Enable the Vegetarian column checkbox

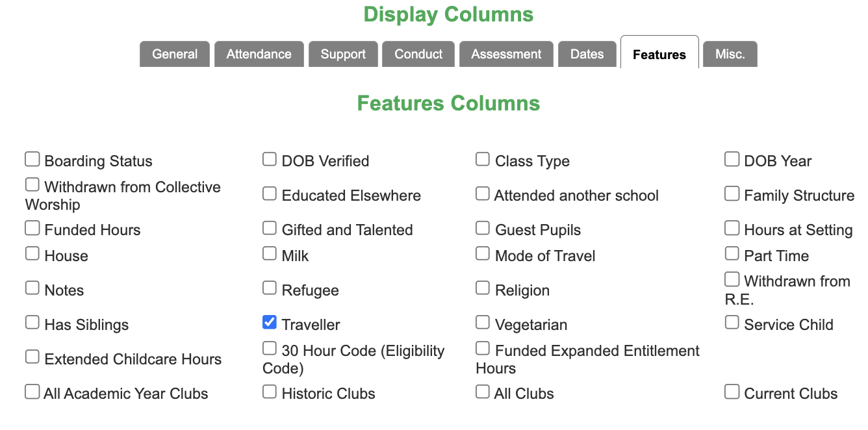click(483, 322)
